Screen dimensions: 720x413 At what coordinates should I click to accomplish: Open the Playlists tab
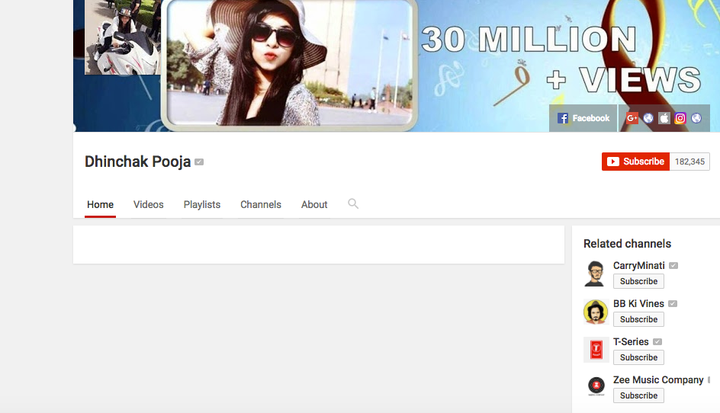pyautogui.click(x=202, y=204)
